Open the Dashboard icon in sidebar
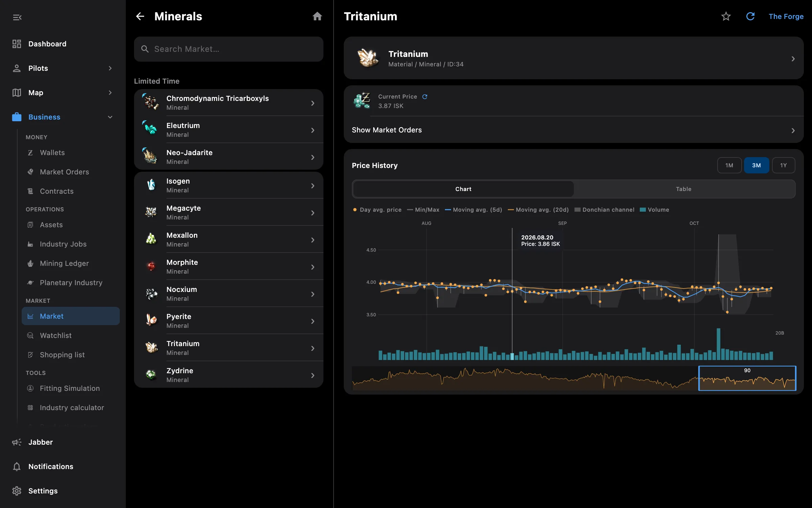The image size is (812, 508). 17,44
